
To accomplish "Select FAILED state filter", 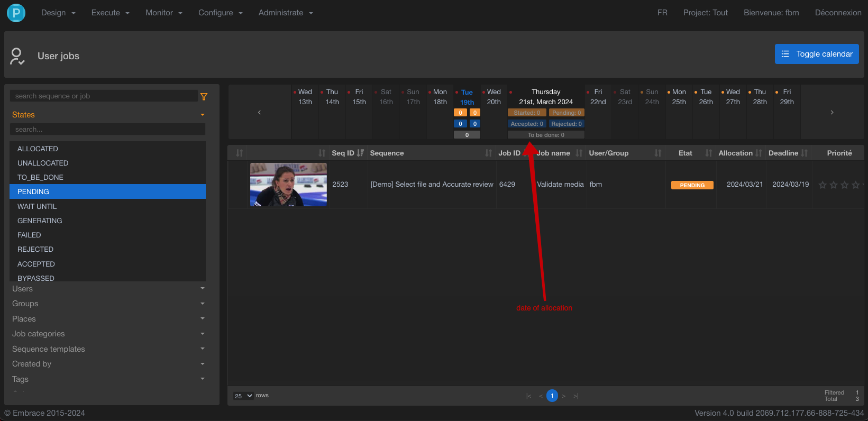I will 107,235.
